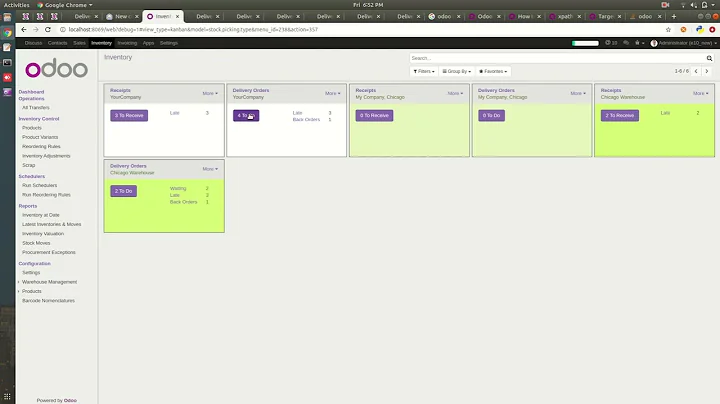
Task: Open conversations chat icon in top bar
Action: click(626, 43)
